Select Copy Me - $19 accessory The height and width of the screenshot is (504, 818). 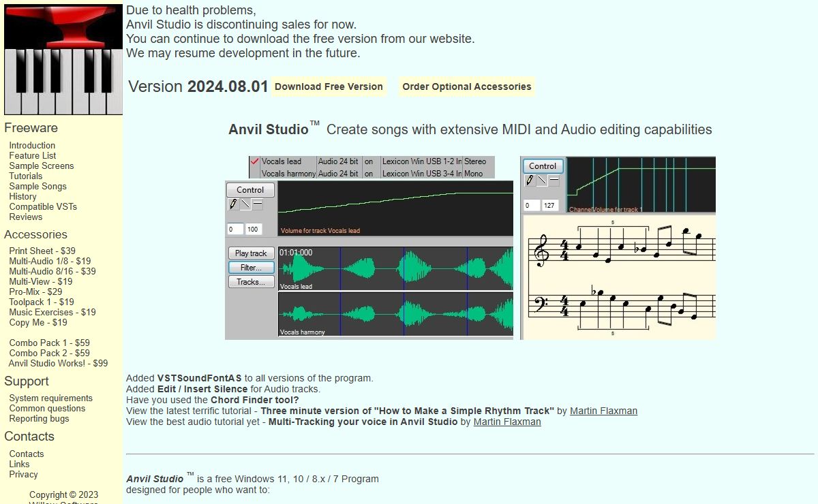38,322
